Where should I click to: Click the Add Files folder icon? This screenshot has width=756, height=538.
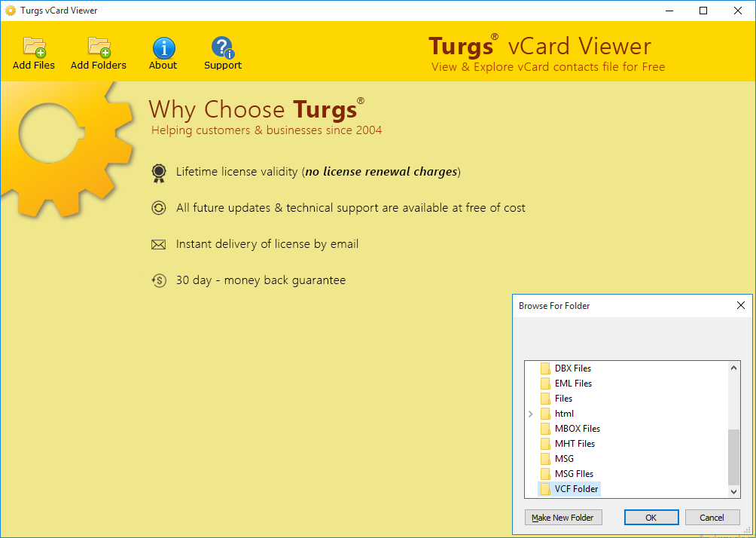[x=35, y=47]
